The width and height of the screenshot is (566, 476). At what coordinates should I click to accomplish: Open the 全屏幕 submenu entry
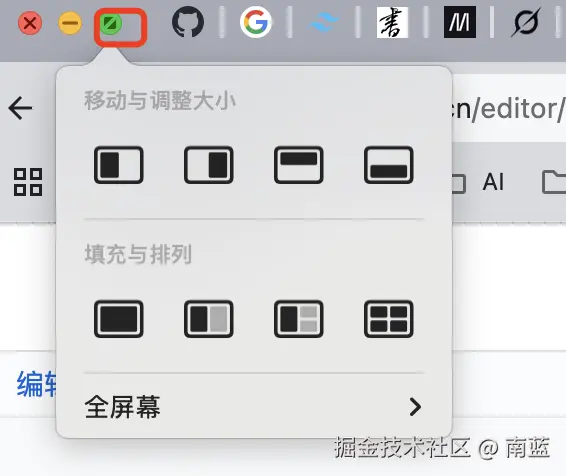pyautogui.click(x=253, y=407)
